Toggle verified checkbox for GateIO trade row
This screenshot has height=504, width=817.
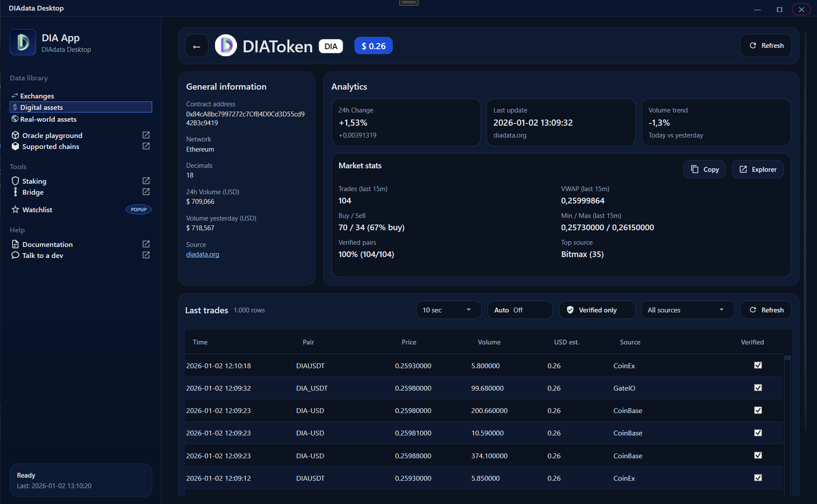point(758,388)
